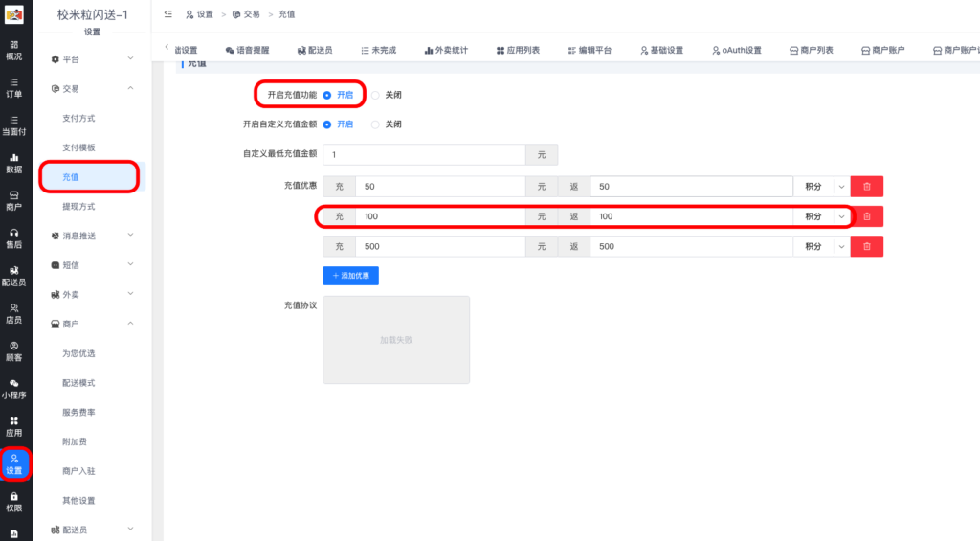Enable custom recharge amount 开启 radio
Screen dimensions: 980x541
327,124
